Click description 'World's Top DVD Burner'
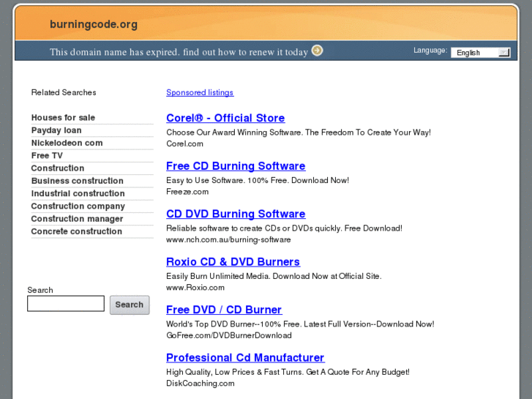 [x=300, y=324]
